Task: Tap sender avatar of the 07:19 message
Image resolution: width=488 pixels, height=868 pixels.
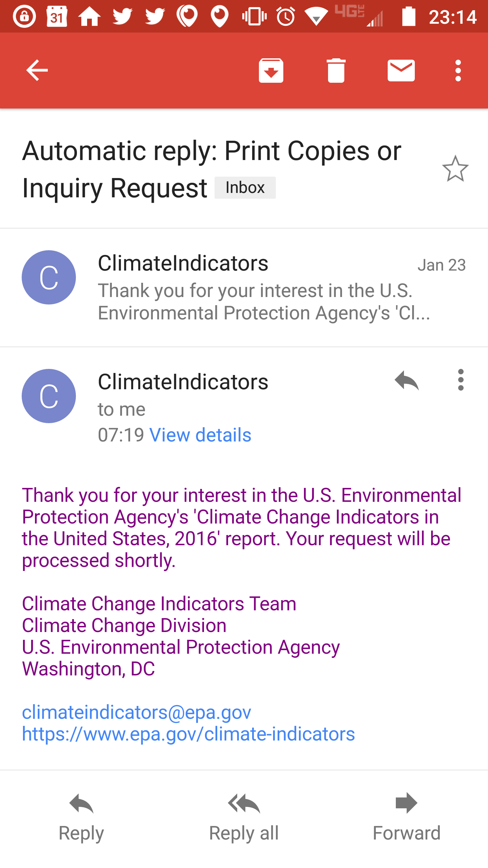Action: 49,396
